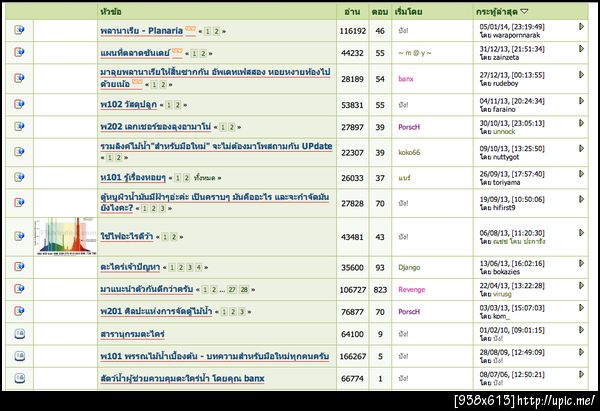Click topic icon beside ห101 thread
Screen dimensions: 600x411
click(x=19, y=177)
